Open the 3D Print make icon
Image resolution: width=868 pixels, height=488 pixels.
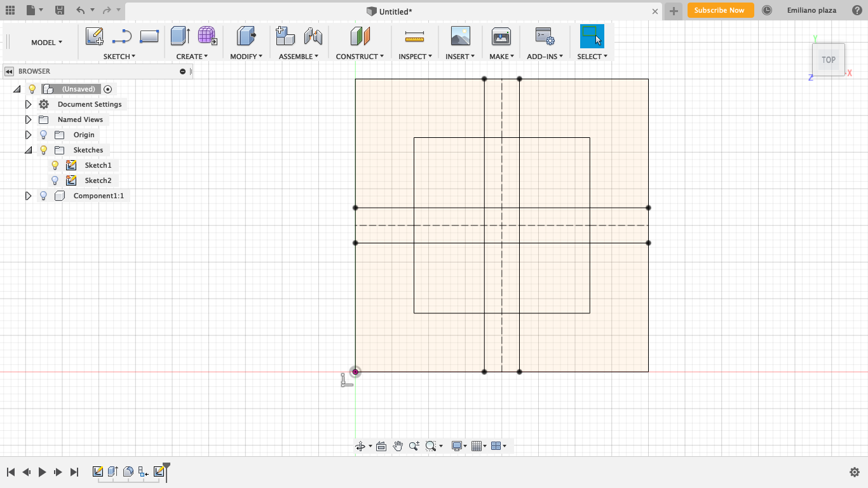(501, 36)
